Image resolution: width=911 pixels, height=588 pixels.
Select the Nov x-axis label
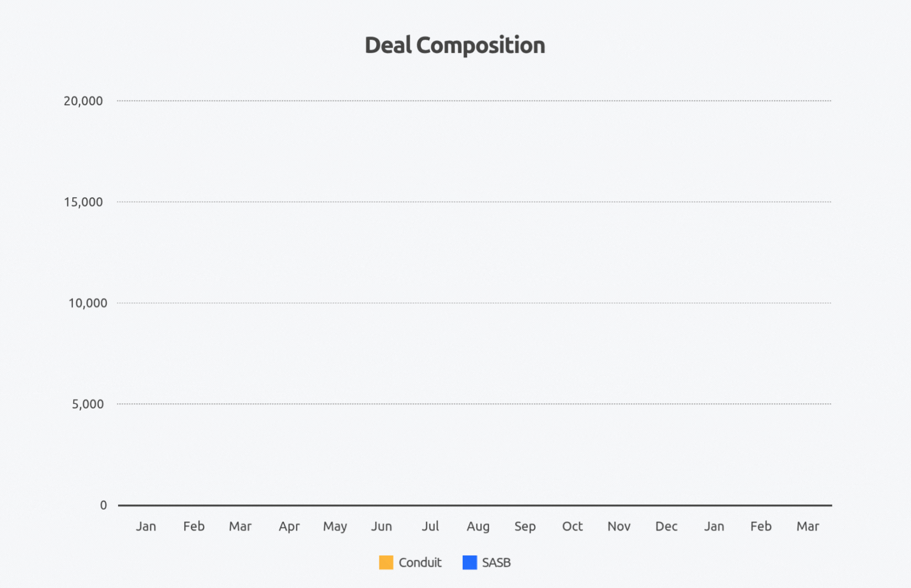(x=619, y=527)
